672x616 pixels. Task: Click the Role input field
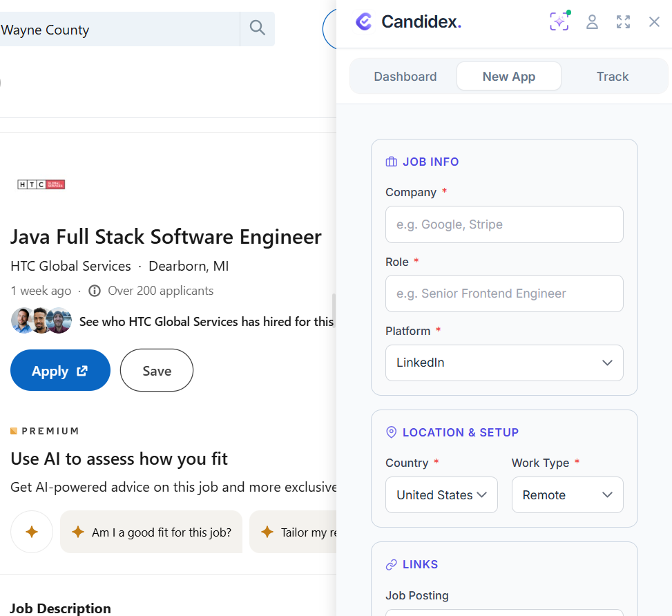504,293
